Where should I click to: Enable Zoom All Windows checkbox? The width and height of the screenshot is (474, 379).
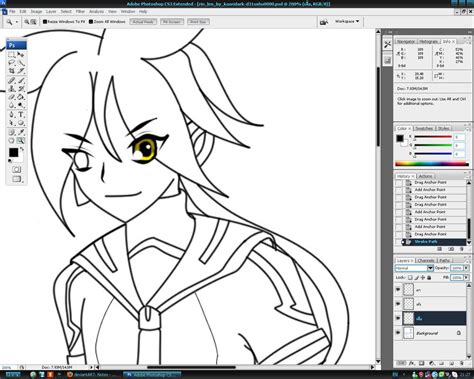point(91,22)
